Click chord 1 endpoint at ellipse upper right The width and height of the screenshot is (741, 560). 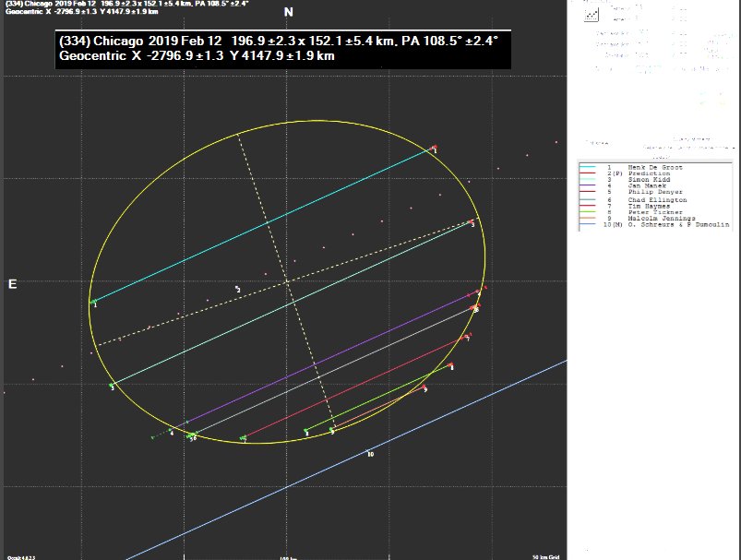pos(433,148)
